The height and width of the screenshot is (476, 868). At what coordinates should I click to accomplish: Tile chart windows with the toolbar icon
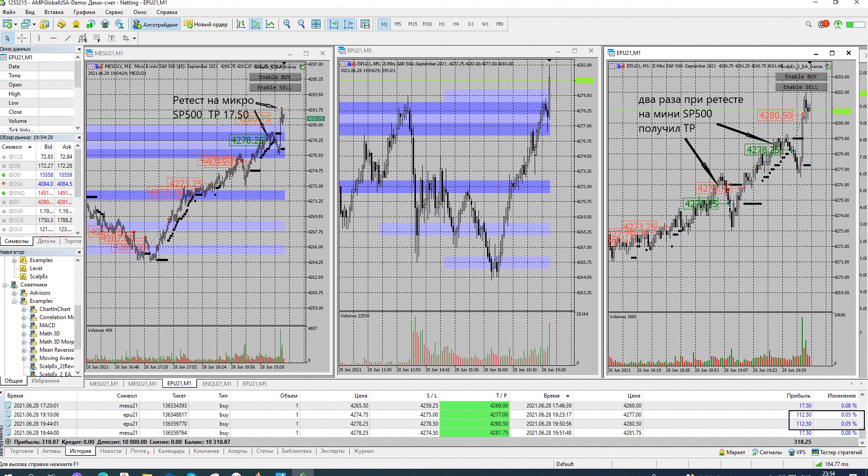[316, 24]
